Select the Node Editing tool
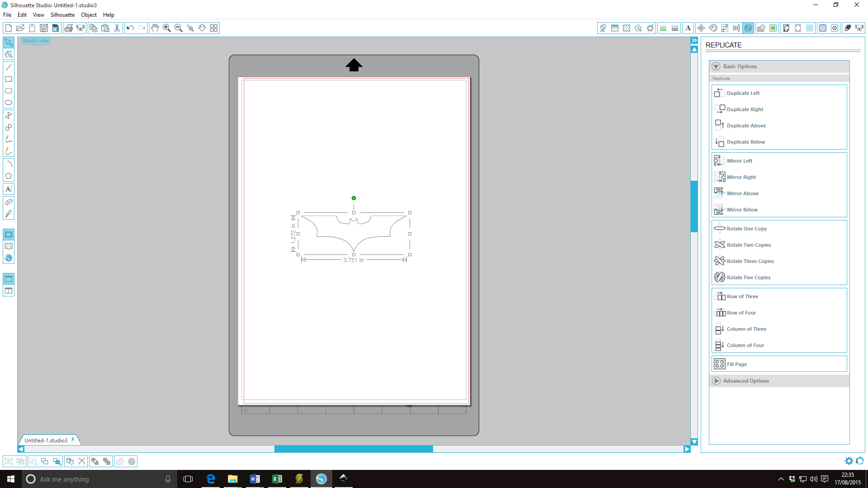Screen dimensions: 868x488 (8, 55)
